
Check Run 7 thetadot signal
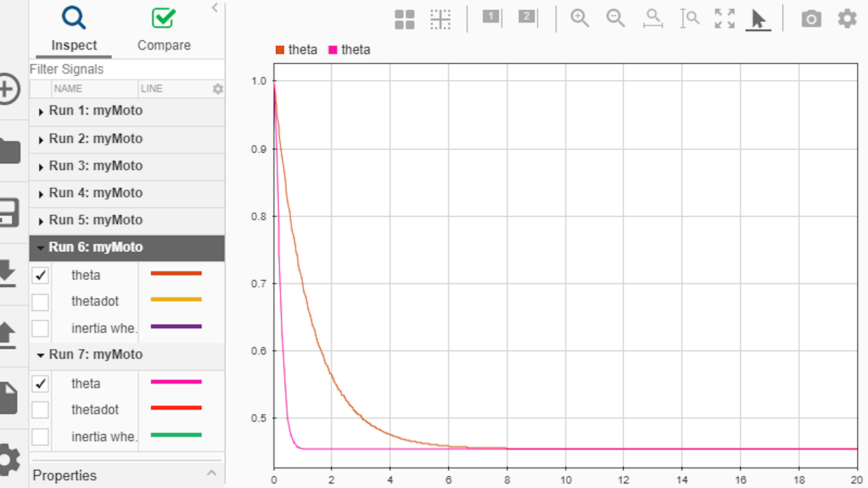coord(40,410)
